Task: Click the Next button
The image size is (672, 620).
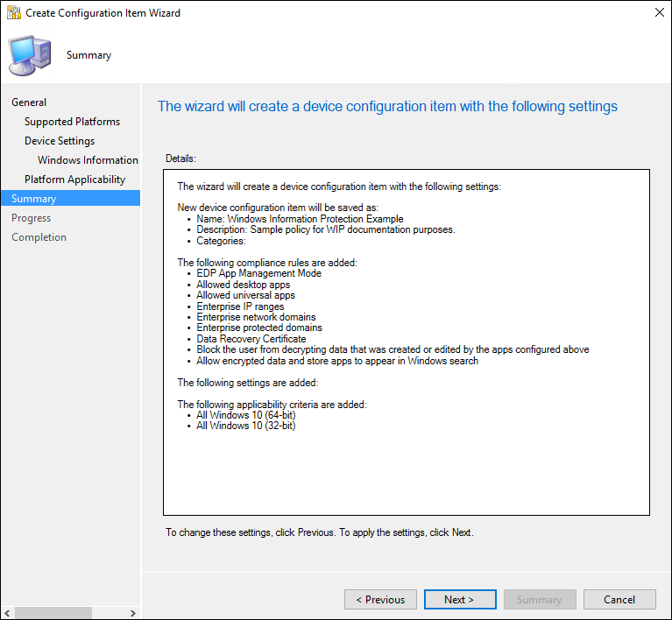Action: point(460,600)
